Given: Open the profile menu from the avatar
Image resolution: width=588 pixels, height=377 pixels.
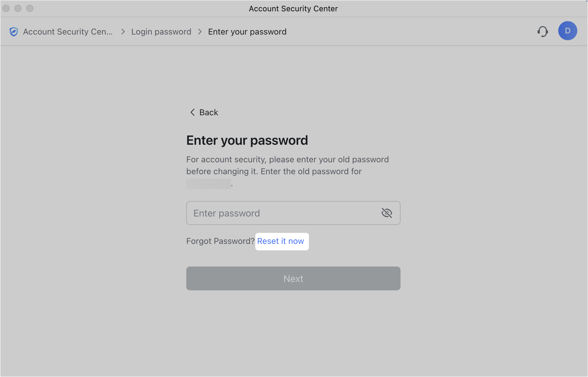Looking at the screenshot, I should coord(567,31).
